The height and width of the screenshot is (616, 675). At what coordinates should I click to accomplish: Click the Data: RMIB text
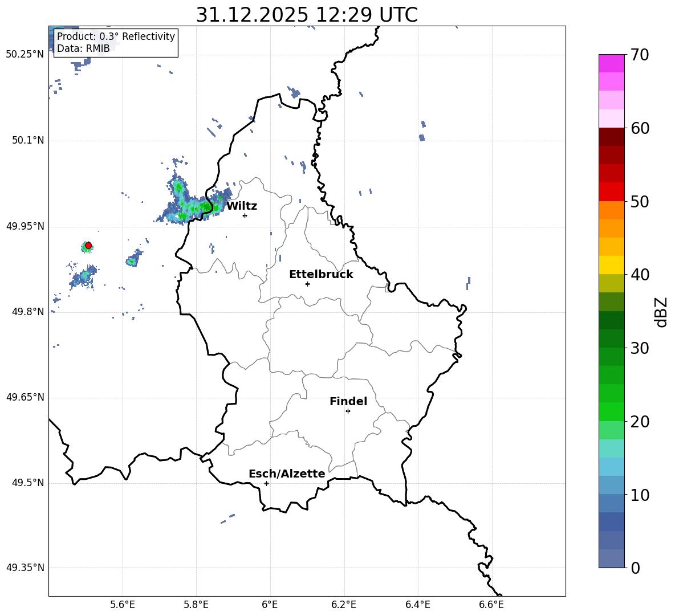83,48
